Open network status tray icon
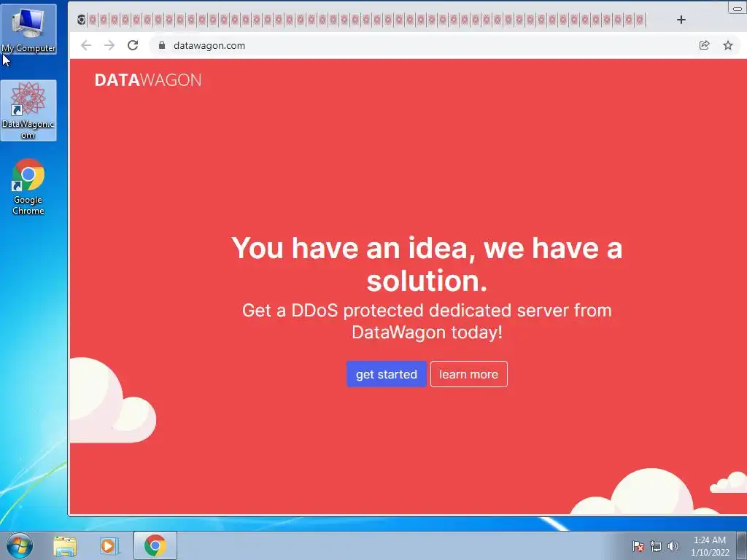The width and height of the screenshot is (747, 560). click(x=656, y=546)
